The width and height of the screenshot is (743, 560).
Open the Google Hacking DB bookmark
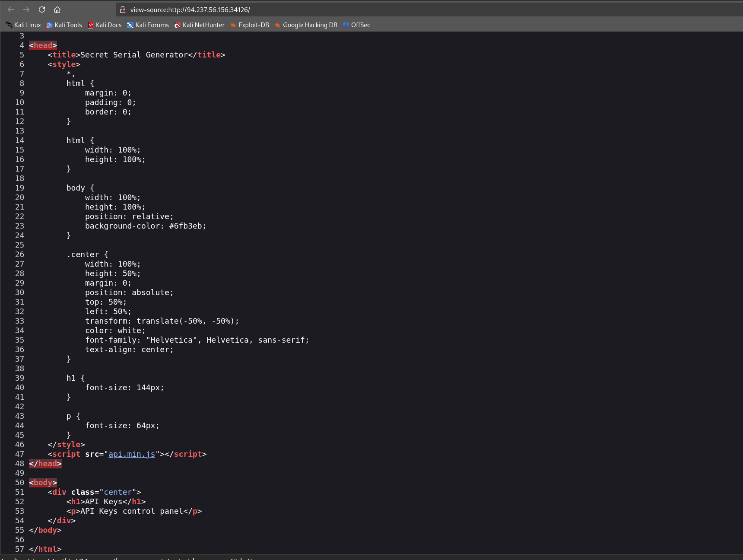pyautogui.click(x=306, y=25)
